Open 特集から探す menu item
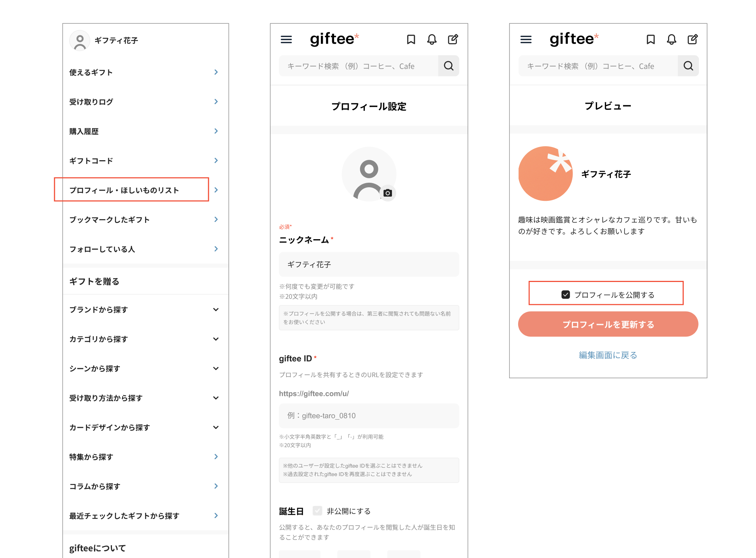The image size is (756, 558). [145, 457]
